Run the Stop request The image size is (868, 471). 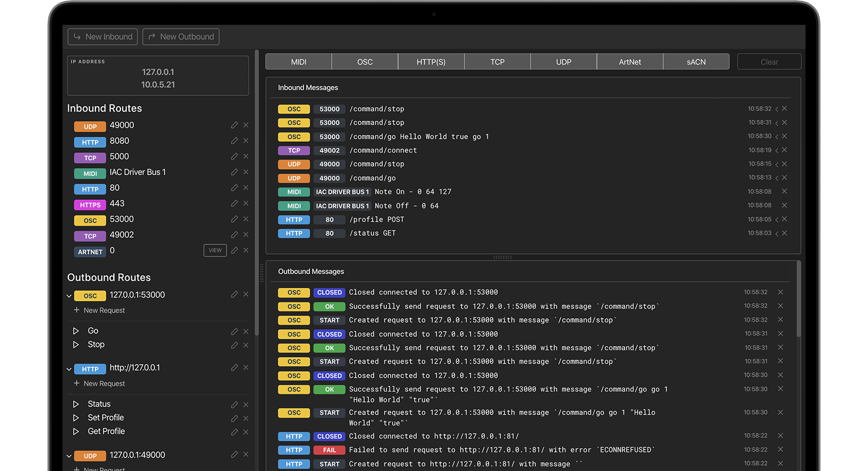[76, 345]
